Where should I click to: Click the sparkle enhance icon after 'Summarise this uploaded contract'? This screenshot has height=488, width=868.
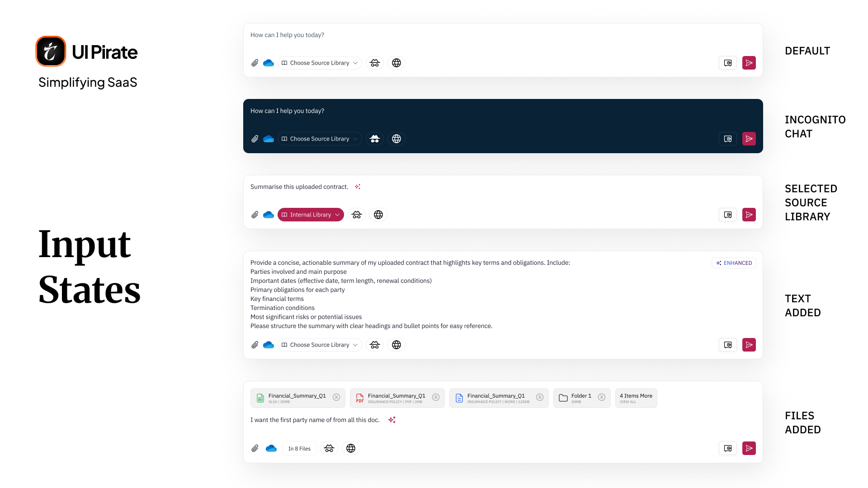point(358,187)
